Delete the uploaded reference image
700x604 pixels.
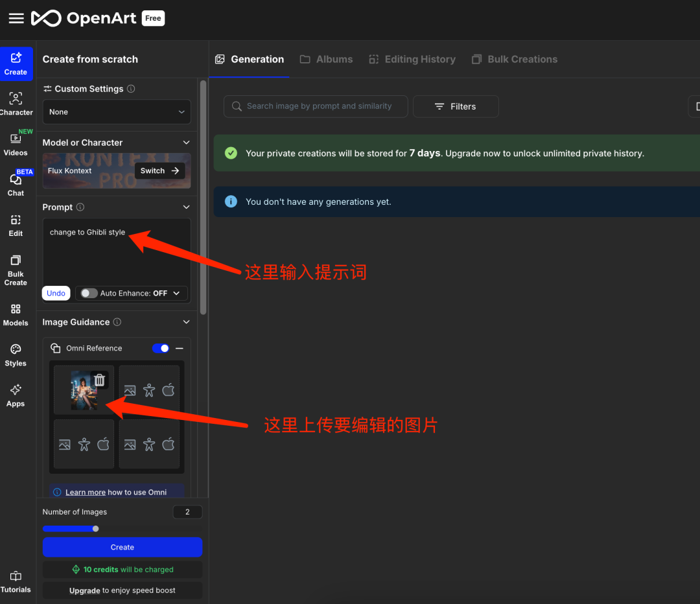[99, 380]
